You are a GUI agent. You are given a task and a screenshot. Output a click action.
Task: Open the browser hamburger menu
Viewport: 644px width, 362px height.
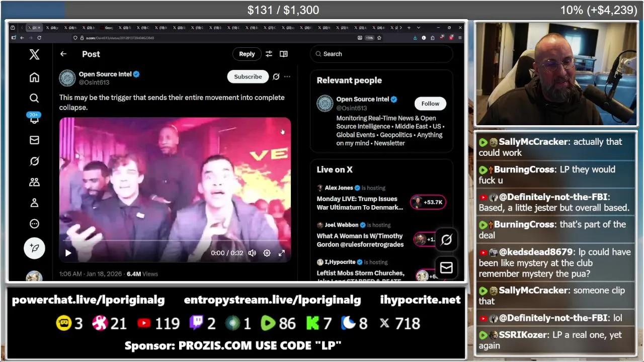pyautogui.click(x=460, y=38)
